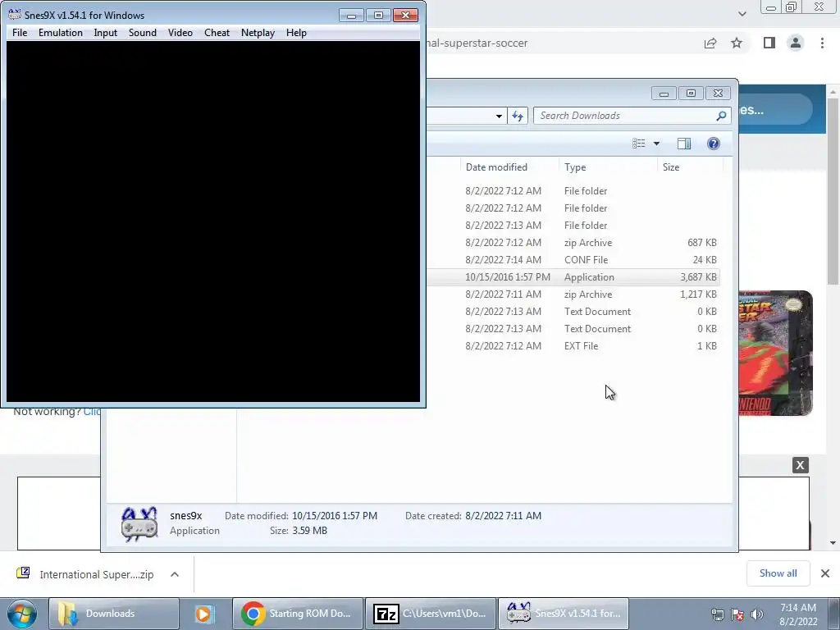Open the Chrome profile avatar icon

click(x=796, y=43)
